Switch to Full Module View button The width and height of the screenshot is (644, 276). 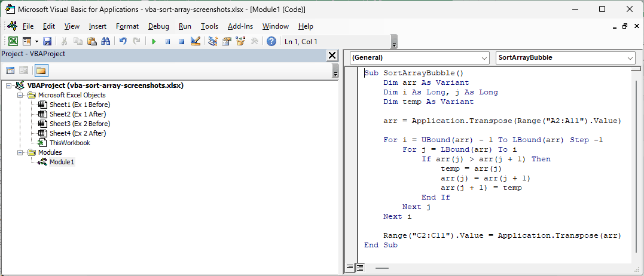coord(360,268)
